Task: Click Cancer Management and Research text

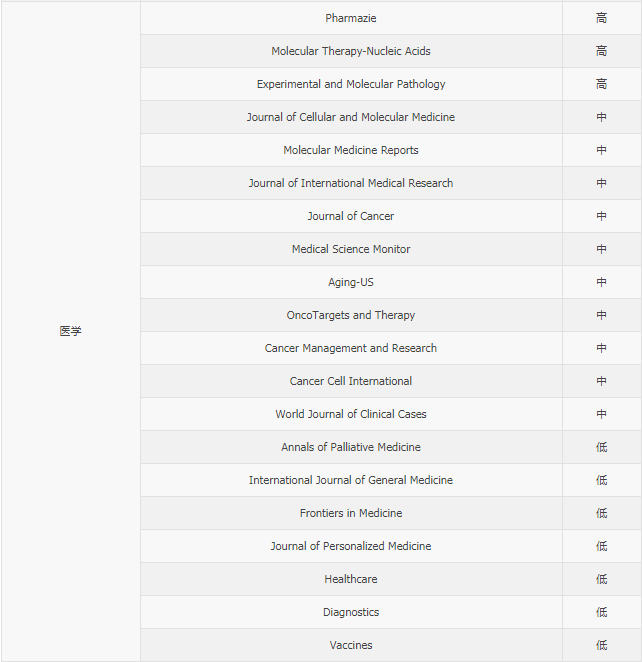Action: (x=351, y=348)
